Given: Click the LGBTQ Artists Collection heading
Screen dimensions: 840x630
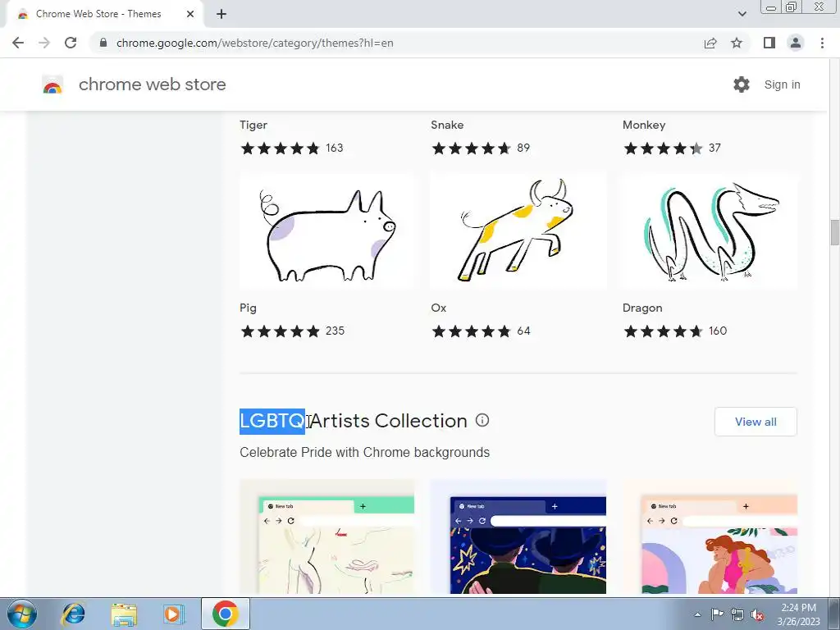Looking at the screenshot, I should click(x=354, y=421).
